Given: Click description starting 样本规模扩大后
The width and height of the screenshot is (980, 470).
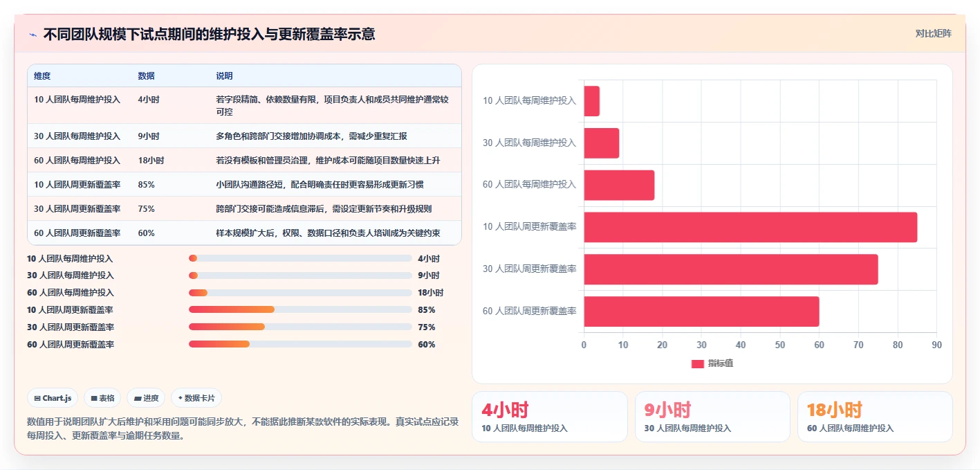Looking at the screenshot, I should (328, 233).
